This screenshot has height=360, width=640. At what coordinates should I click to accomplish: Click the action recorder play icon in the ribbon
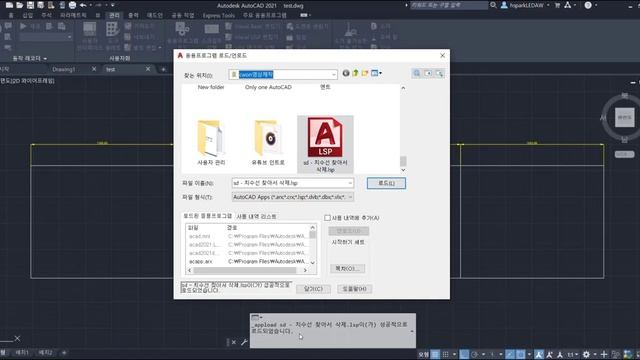click(23, 26)
